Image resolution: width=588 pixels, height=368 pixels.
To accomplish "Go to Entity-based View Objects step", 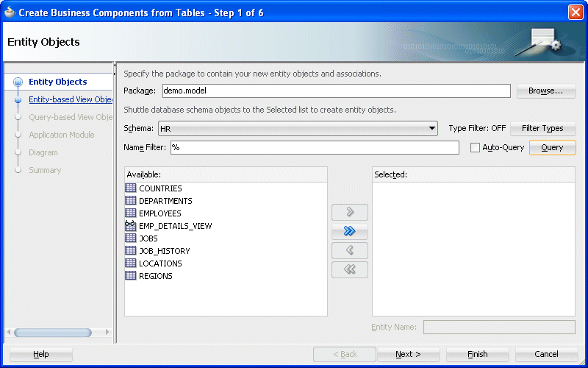I will [71, 99].
